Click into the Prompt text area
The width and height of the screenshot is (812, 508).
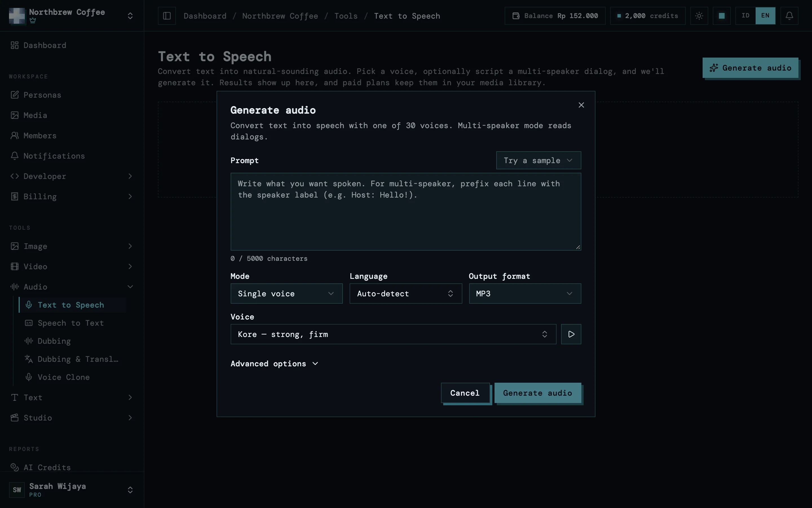405,212
